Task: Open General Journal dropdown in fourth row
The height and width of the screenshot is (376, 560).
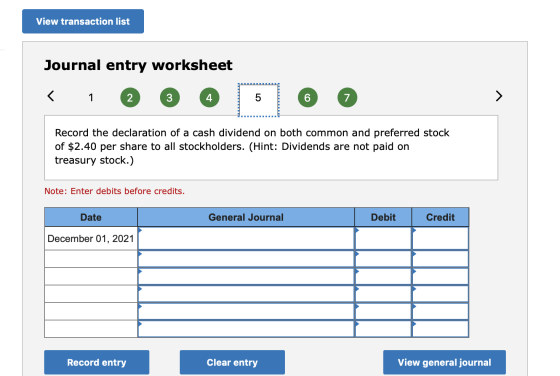Action: (246, 294)
